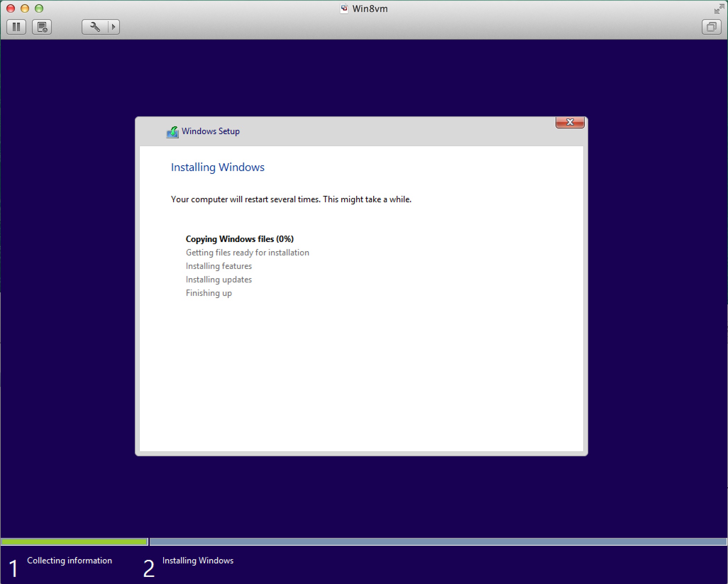Click the snapshot/screenshot VM icon
728x584 pixels.
click(42, 26)
